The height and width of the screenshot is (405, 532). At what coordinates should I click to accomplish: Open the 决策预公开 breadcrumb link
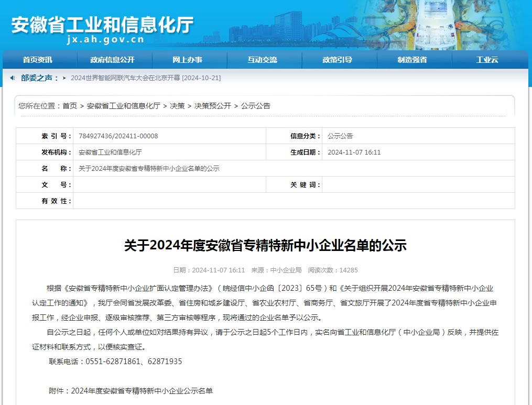pos(213,106)
